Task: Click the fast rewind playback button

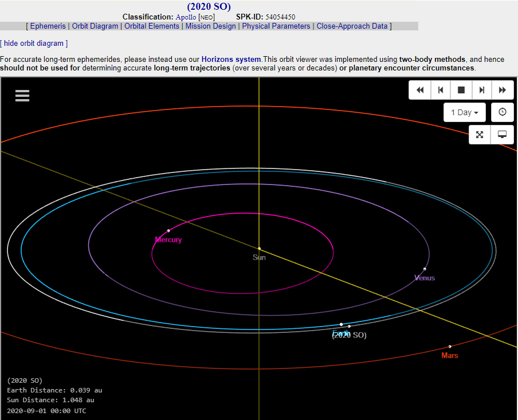Action: [420, 90]
